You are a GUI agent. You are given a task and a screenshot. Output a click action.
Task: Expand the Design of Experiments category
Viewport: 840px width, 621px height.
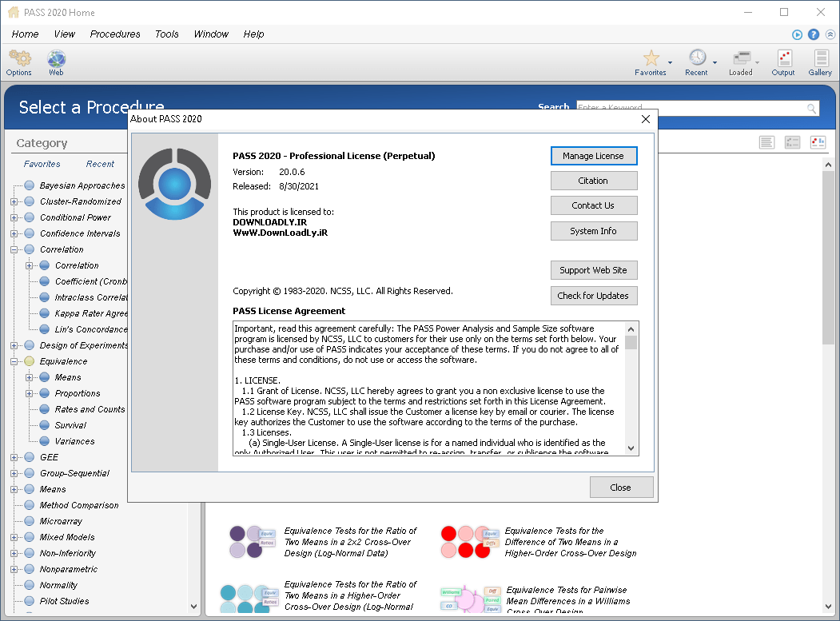point(14,345)
